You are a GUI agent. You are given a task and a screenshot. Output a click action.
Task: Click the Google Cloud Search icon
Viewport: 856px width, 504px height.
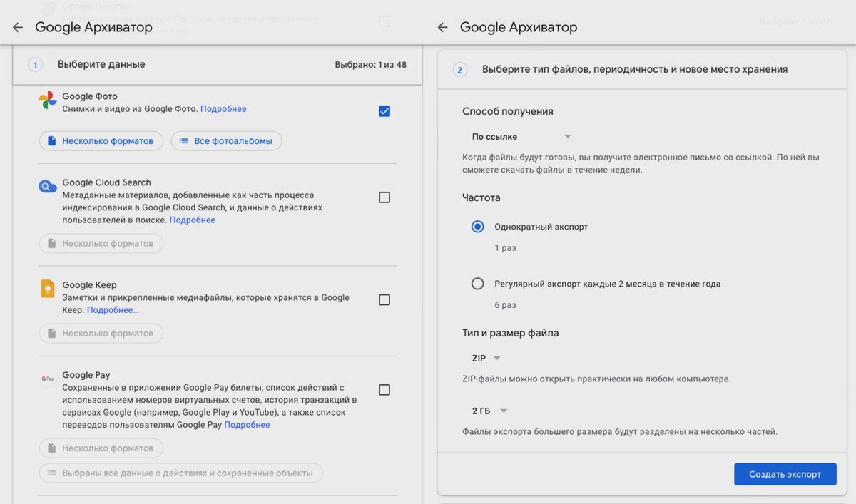click(48, 187)
